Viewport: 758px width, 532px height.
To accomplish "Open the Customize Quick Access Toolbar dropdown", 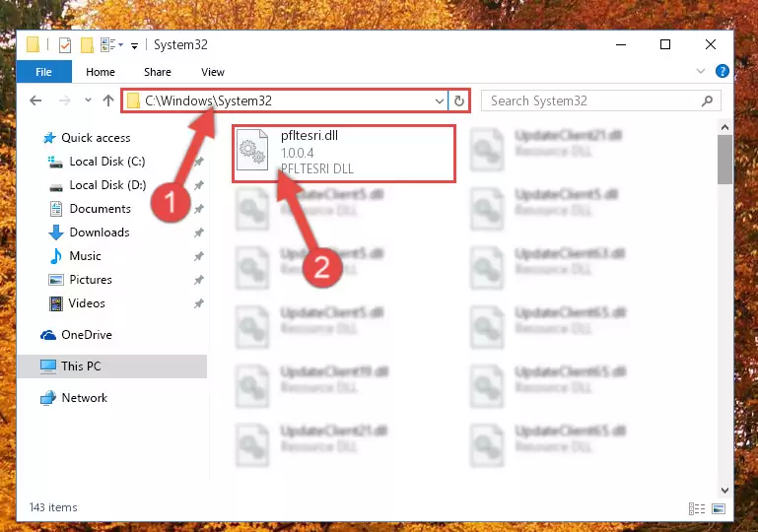I will (x=134, y=45).
